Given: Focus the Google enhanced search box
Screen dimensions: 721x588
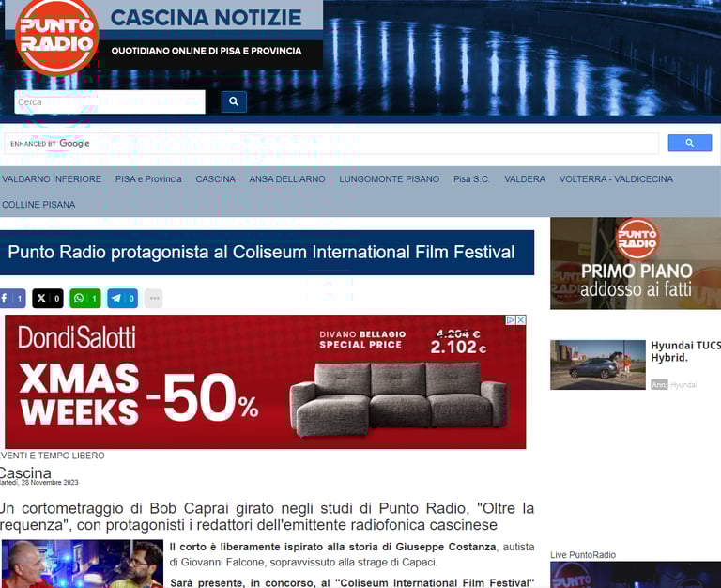Looking at the screenshot, I should (331, 143).
